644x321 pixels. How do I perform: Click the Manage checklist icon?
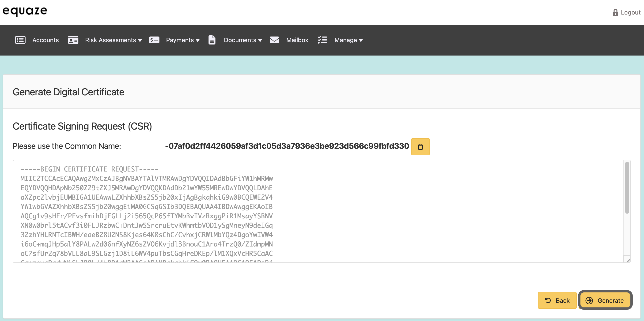pyautogui.click(x=322, y=40)
